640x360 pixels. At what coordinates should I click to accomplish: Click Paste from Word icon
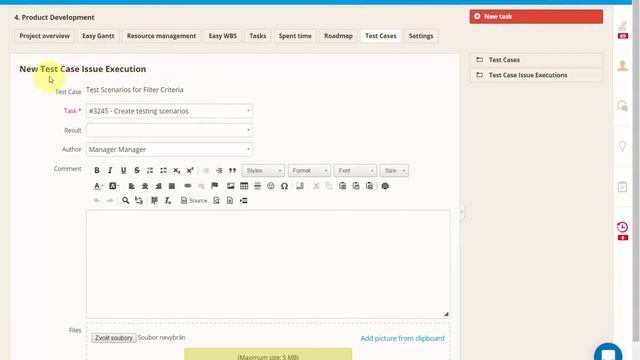pyautogui.click(x=369, y=186)
